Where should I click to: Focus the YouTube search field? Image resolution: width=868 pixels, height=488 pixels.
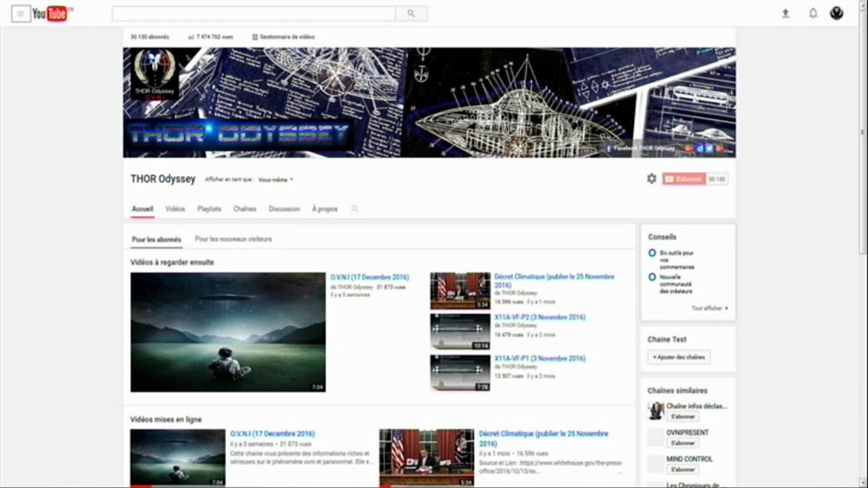coord(254,14)
